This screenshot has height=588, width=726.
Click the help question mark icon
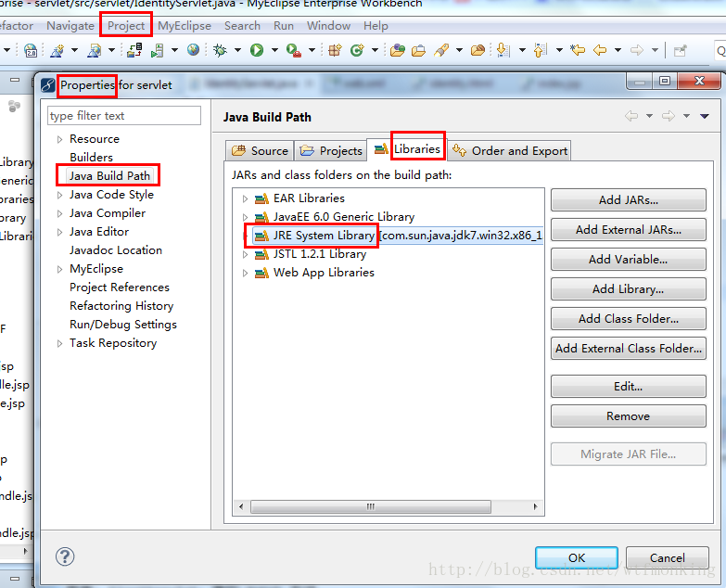click(65, 556)
